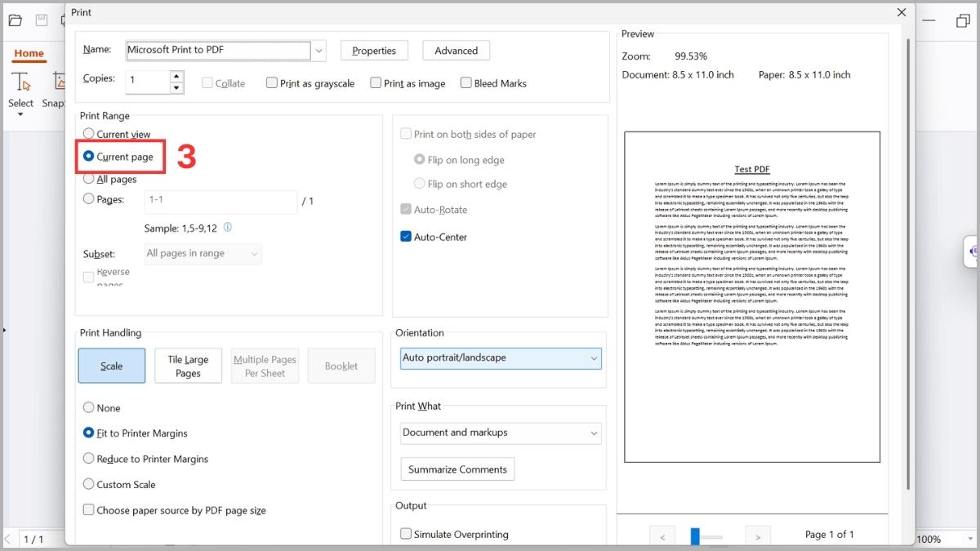Go to next page in the preview
Image resolution: width=980 pixels, height=551 pixels.
[757, 535]
